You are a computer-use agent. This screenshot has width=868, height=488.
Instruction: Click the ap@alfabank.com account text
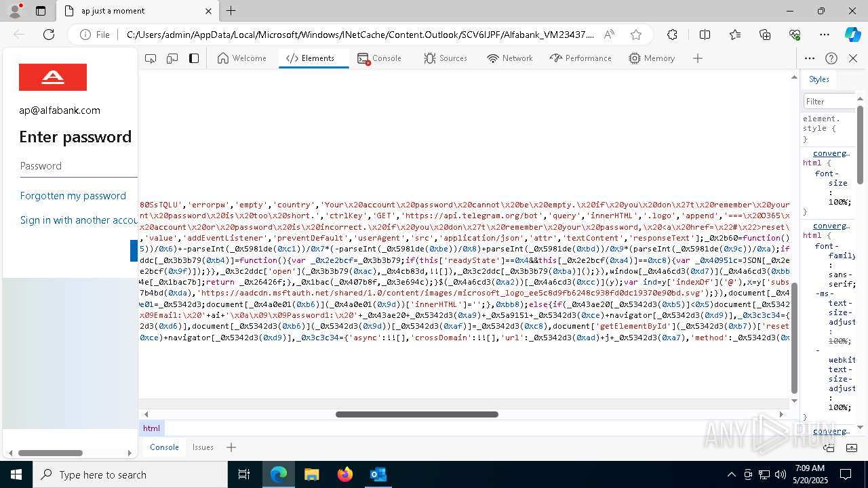click(x=60, y=110)
